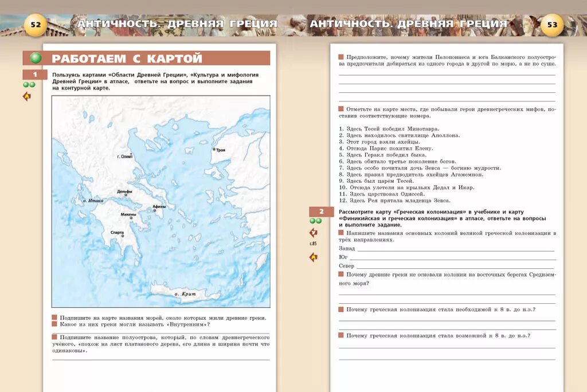Click item "6. Здесь обитало третье поколение богов."
This screenshot has height=392, width=587.
[398, 162]
